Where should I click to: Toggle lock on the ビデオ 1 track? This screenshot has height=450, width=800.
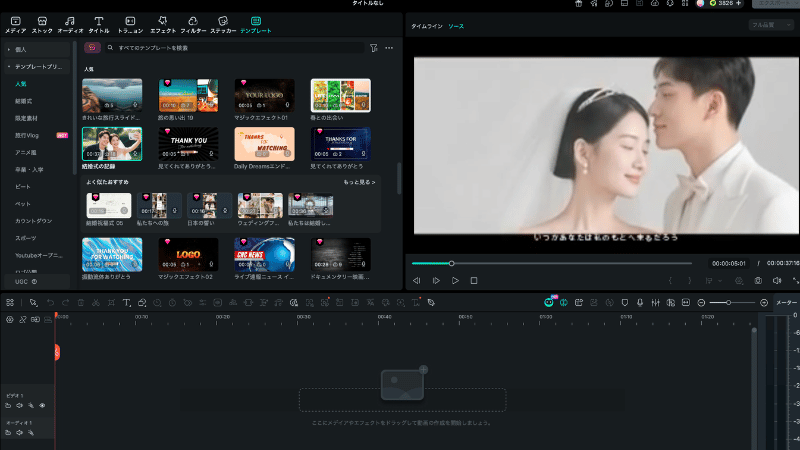point(8,406)
